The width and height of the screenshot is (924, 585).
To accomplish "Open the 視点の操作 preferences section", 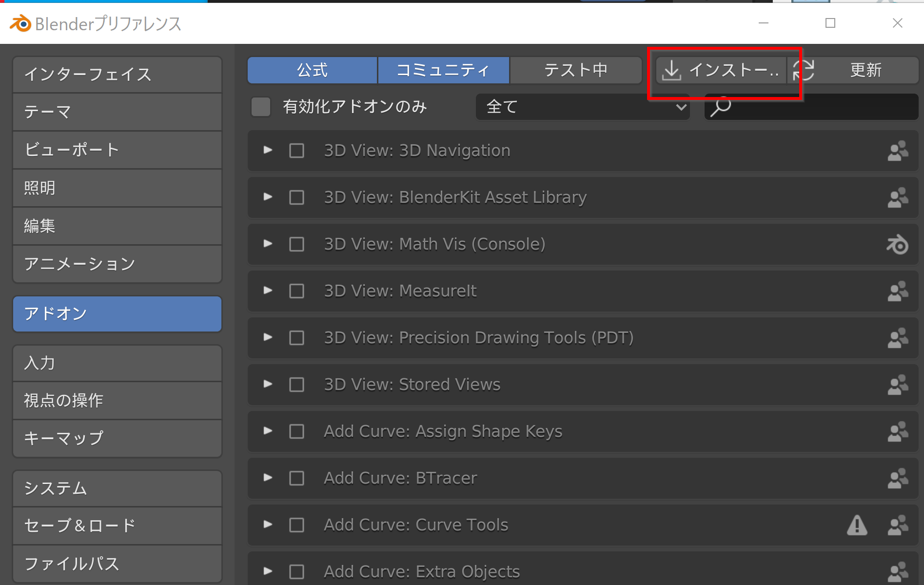I will [118, 401].
